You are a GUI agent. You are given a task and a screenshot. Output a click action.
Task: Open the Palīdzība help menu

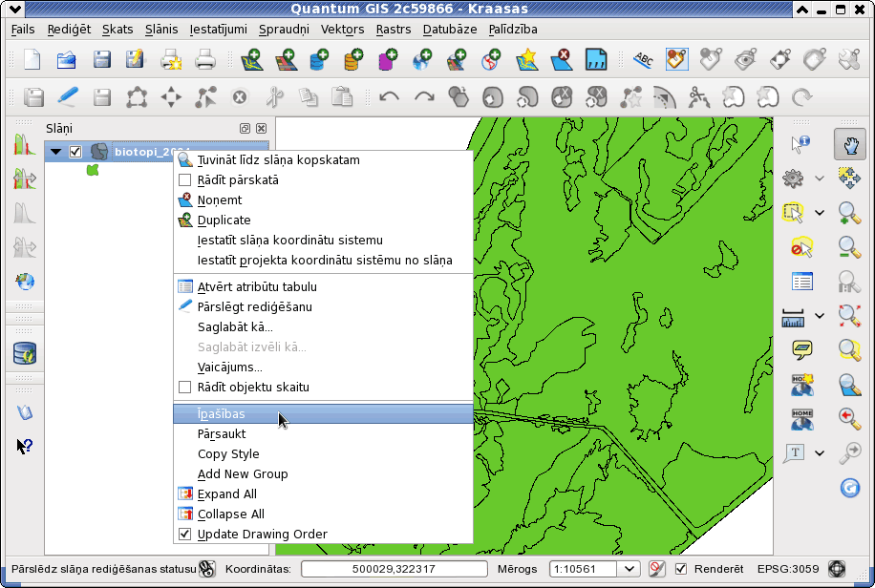(513, 30)
